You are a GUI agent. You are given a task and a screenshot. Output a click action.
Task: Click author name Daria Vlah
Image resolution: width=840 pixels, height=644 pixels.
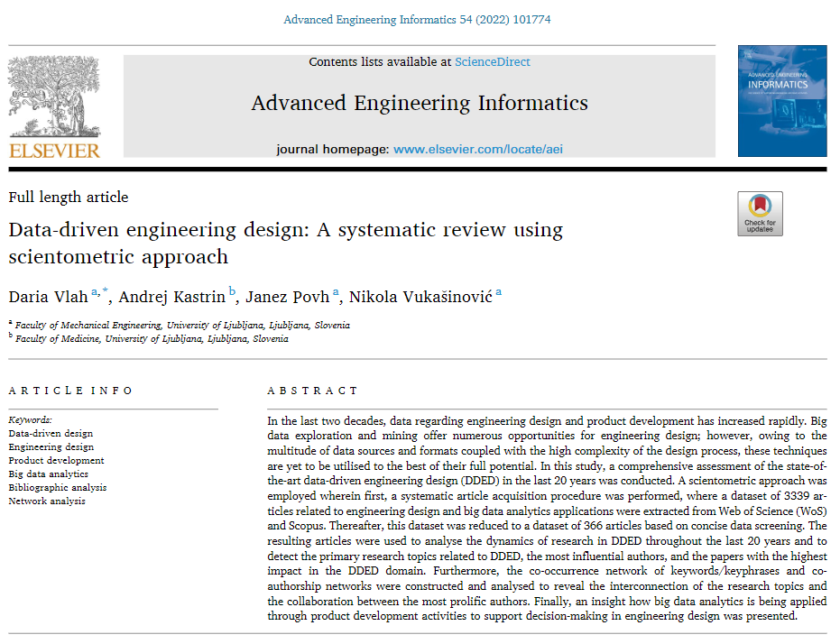point(48,297)
